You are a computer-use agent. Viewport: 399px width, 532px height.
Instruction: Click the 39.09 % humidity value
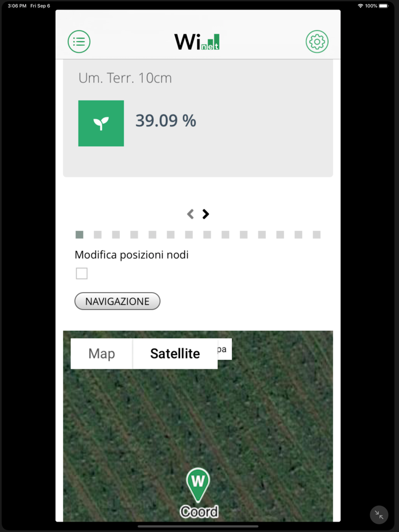pos(166,121)
